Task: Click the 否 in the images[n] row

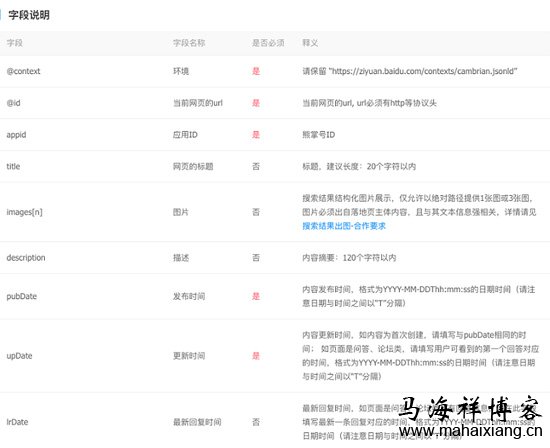Action: coord(256,212)
